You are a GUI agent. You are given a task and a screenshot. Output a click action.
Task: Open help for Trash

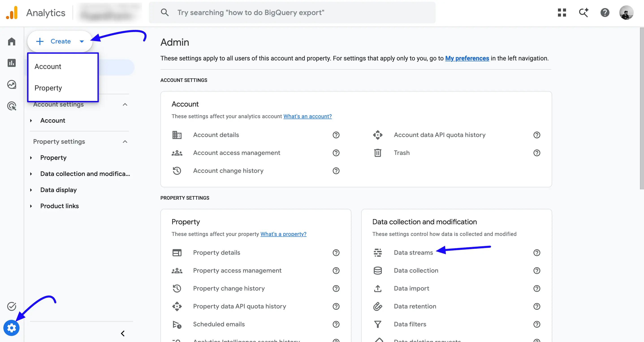coord(537,153)
